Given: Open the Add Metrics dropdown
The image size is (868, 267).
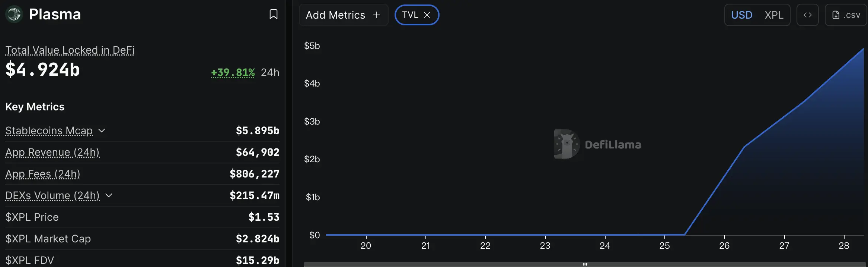Looking at the screenshot, I should pyautogui.click(x=343, y=15).
